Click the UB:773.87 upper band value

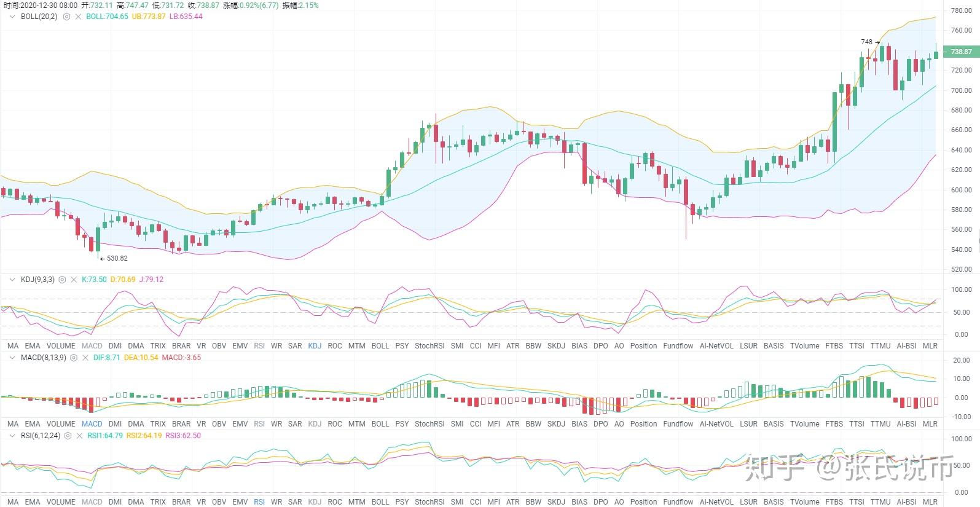click(x=149, y=17)
